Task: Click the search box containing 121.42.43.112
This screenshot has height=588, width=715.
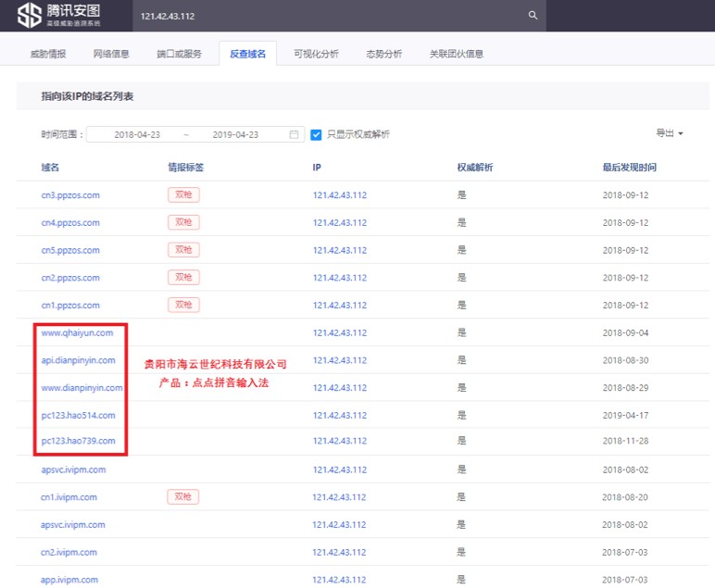Action: (324, 16)
